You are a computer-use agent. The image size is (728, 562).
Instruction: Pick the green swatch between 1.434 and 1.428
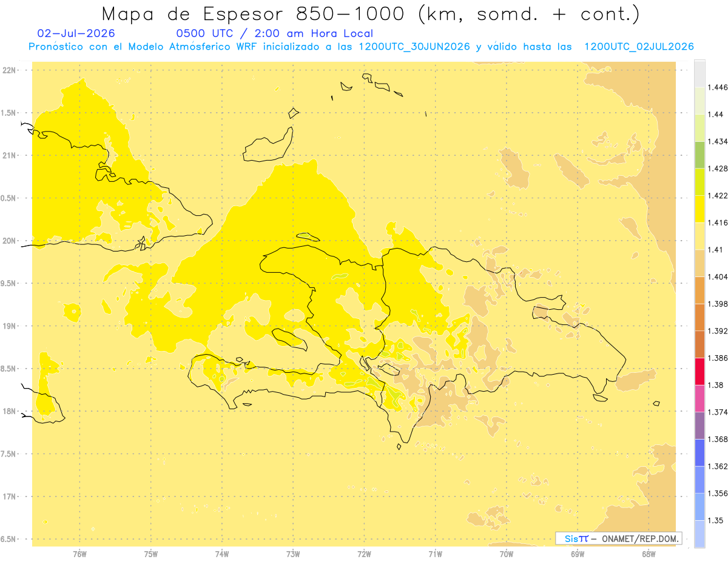[699, 155]
